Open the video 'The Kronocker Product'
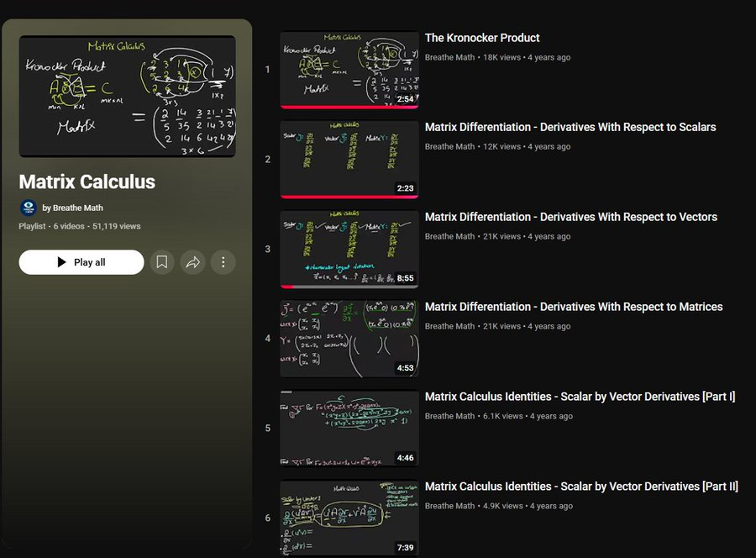The image size is (756, 558). 482,38
